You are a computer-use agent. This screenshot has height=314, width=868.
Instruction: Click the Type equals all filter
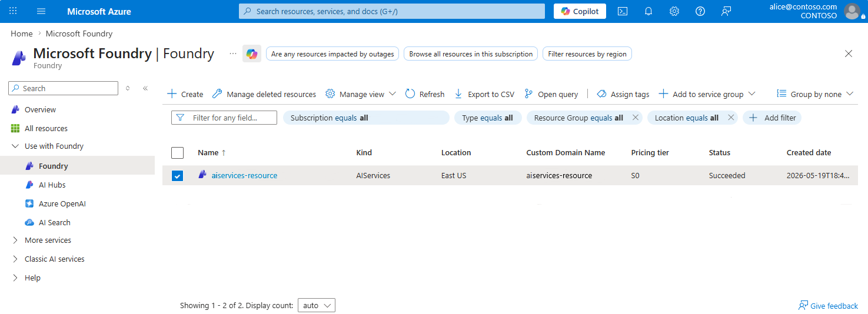(487, 118)
